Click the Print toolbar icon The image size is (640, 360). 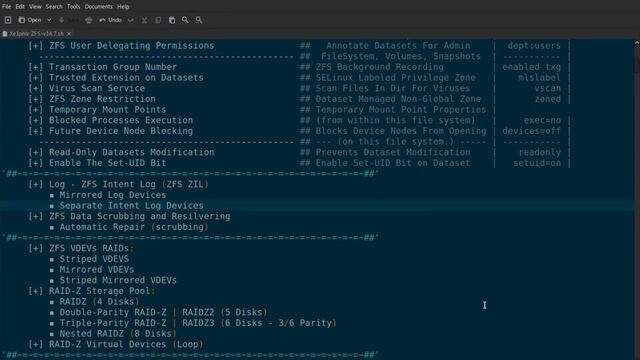pos(89,20)
